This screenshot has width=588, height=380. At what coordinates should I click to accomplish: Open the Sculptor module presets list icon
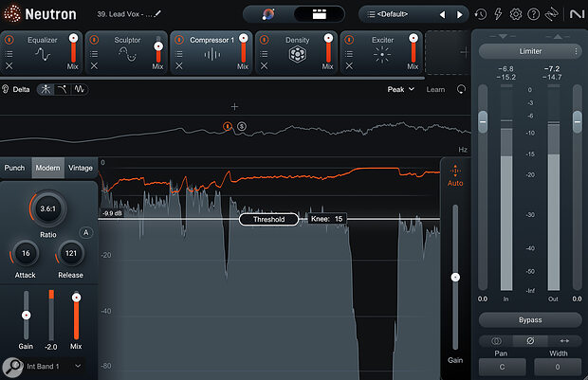pyautogui.click(x=94, y=54)
